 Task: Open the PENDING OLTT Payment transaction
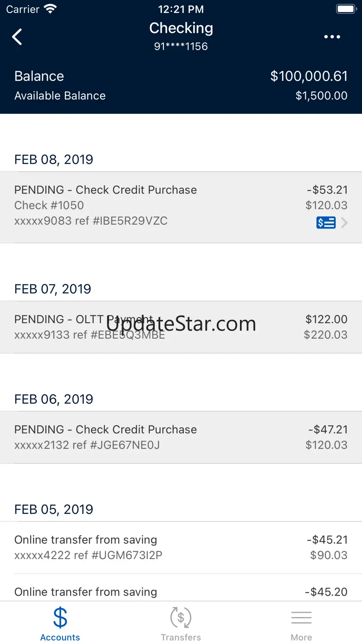181,327
